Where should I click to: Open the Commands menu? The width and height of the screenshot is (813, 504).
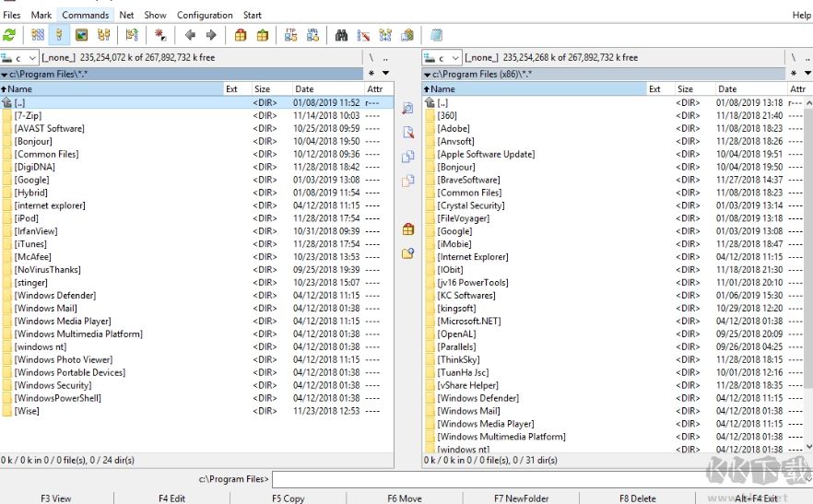coord(86,15)
